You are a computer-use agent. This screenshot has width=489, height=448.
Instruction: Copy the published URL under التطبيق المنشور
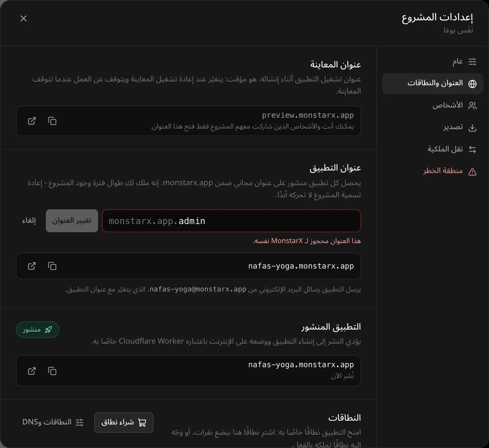[52, 371]
